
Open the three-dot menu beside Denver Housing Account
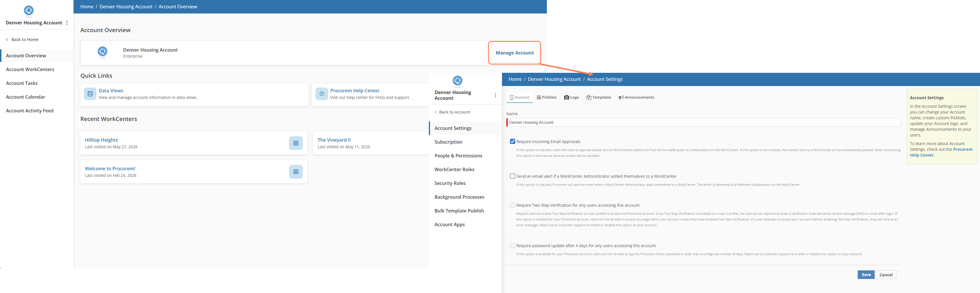click(x=67, y=23)
